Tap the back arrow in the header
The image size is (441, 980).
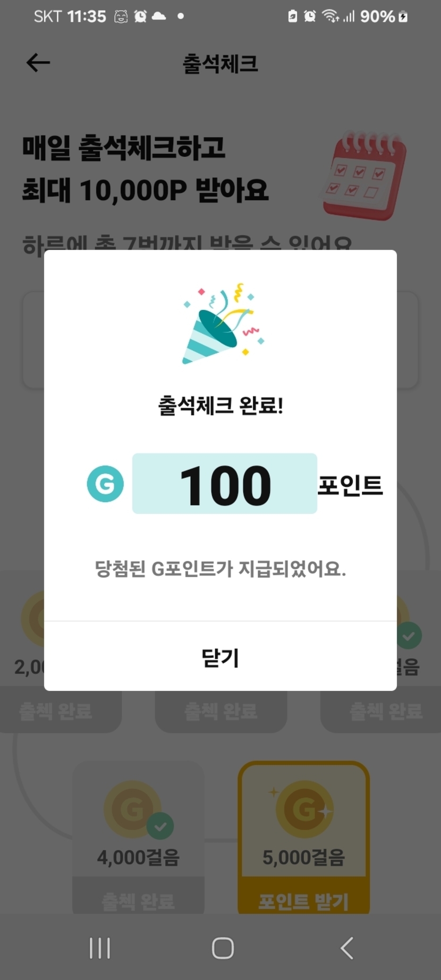(x=38, y=63)
